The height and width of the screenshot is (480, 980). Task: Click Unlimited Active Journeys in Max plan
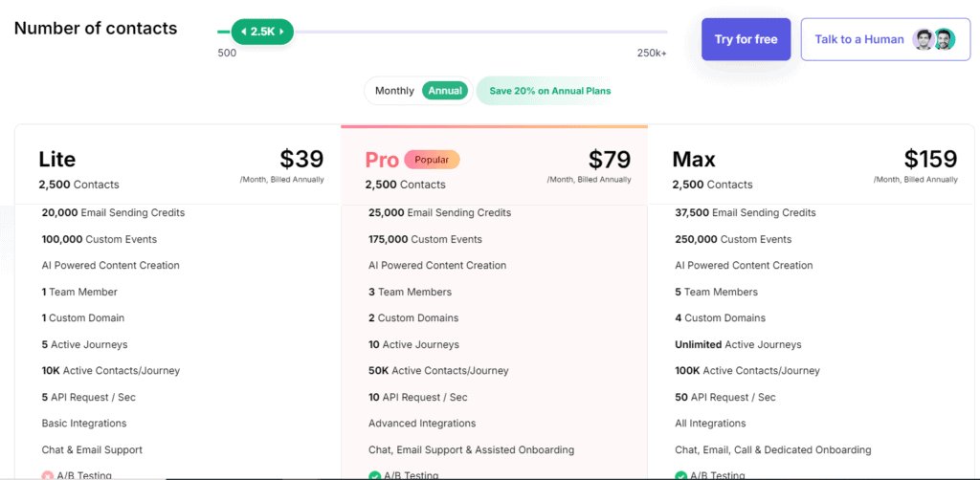[x=738, y=344]
